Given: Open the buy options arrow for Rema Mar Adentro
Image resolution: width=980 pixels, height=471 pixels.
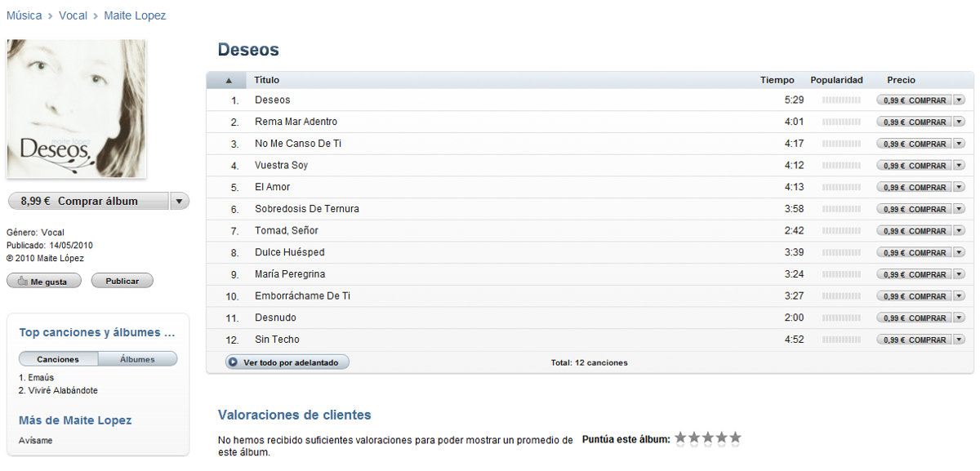Looking at the screenshot, I should pos(959,122).
